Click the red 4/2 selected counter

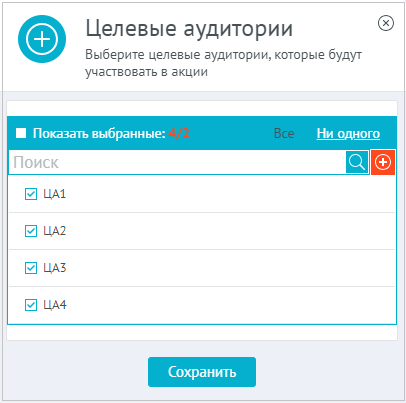coord(179,133)
